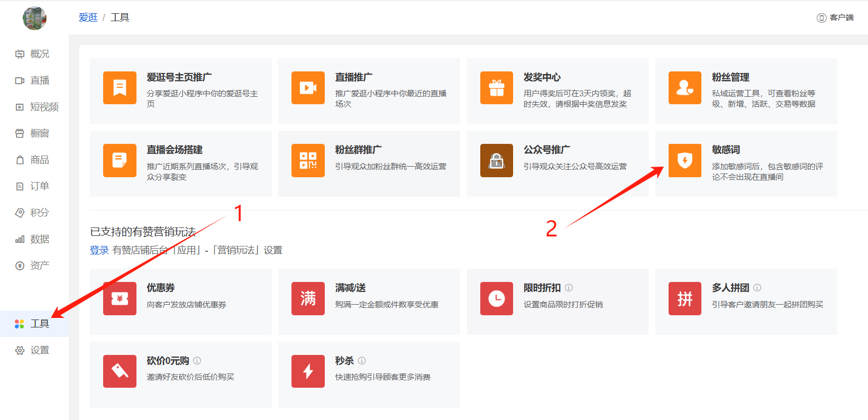Click the 直播推广 video camera icon
868x420 pixels.
click(x=308, y=88)
